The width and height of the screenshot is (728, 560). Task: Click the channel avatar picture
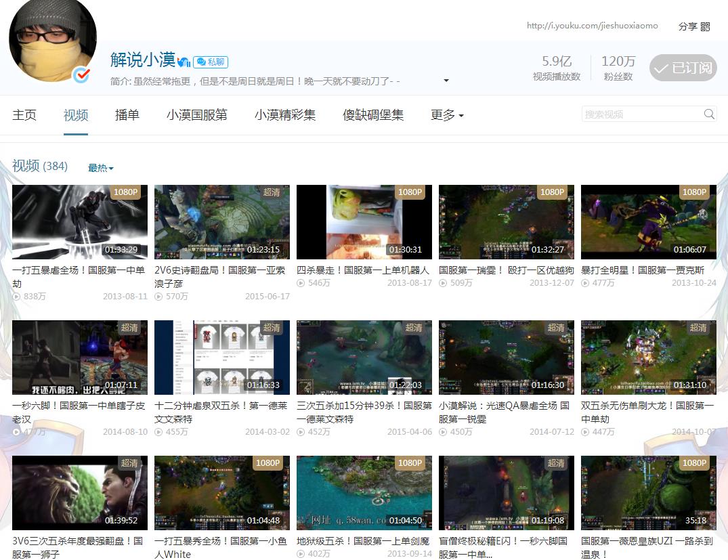tap(53, 41)
